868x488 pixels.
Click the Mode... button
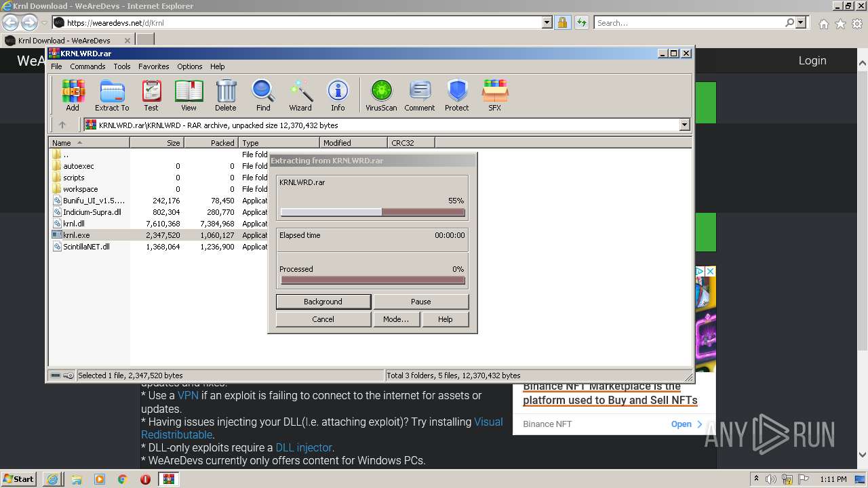[x=396, y=319]
